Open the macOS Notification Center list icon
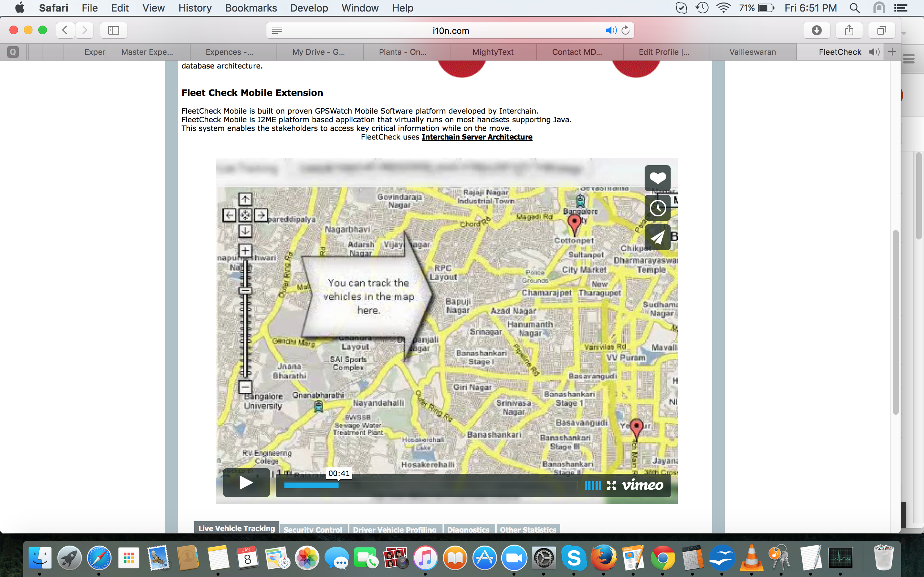 pos(901,8)
